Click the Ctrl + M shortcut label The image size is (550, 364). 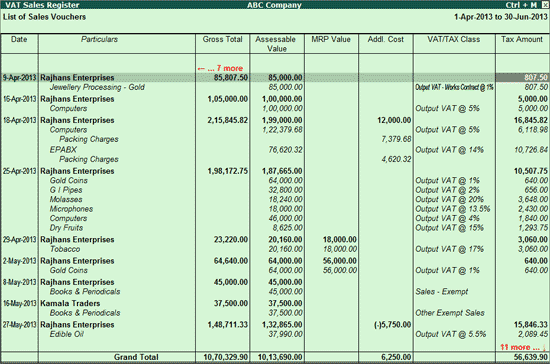point(521,5)
